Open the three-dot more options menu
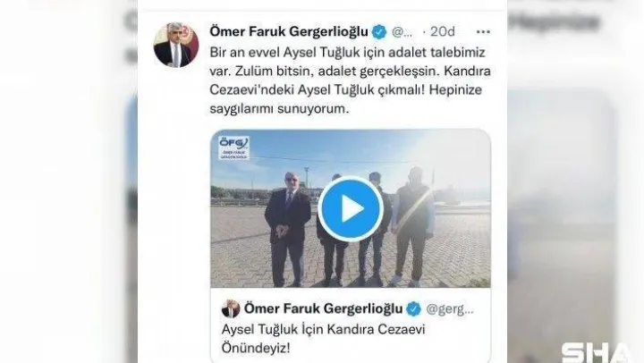This screenshot has height=363, width=644. [x=483, y=31]
